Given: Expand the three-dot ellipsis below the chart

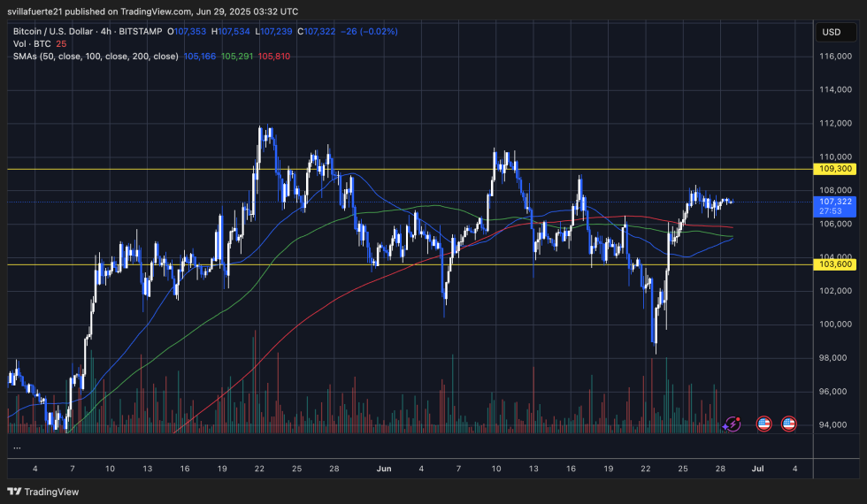Looking at the screenshot, I should [x=17, y=447].
